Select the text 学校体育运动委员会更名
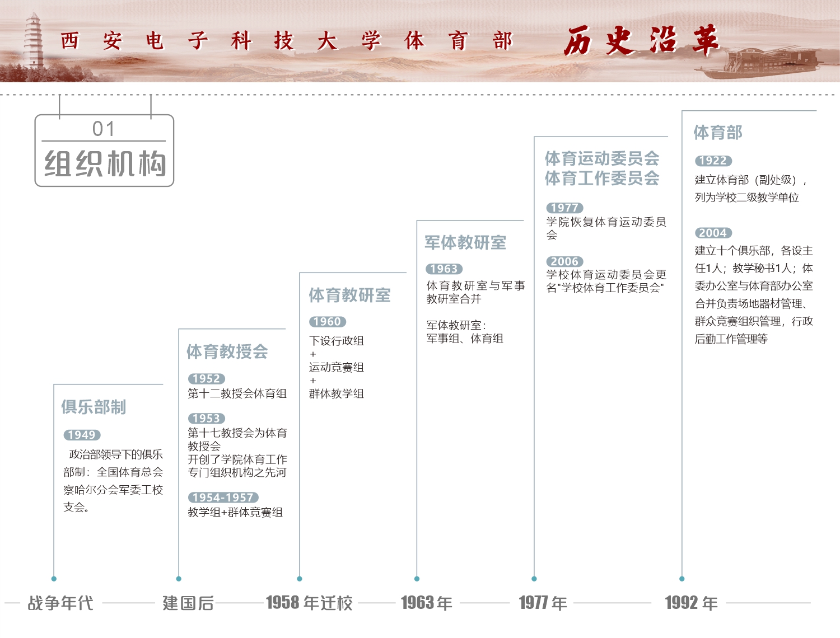This screenshot has height=638, width=840. (x=606, y=281)
